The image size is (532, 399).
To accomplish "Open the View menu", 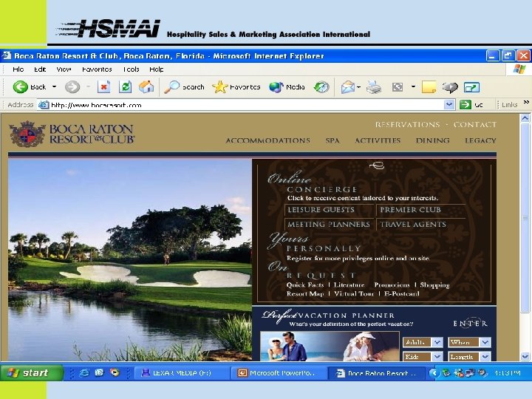I will tap(64, 69).
